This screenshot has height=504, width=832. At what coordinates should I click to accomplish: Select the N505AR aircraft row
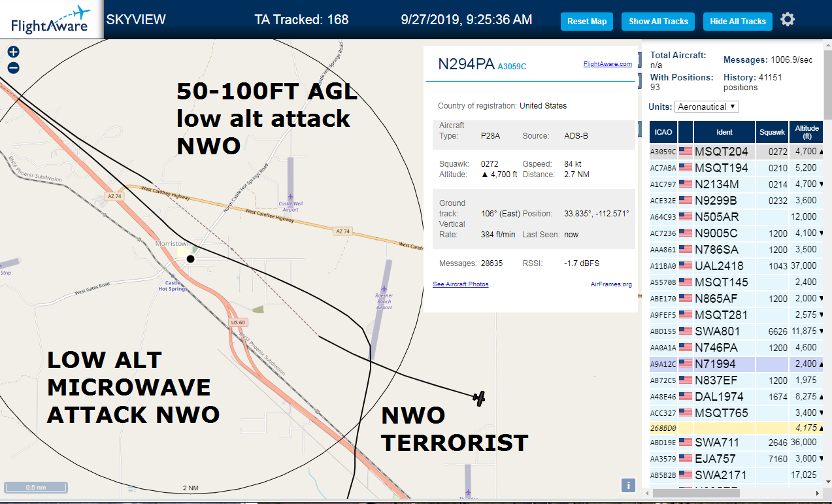click(737, 217)
